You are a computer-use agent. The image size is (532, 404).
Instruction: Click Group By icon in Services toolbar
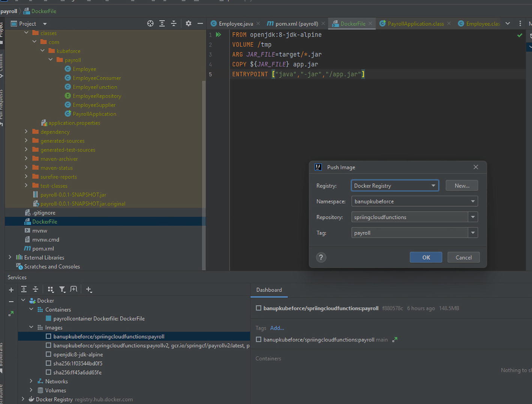coord(51,289)
